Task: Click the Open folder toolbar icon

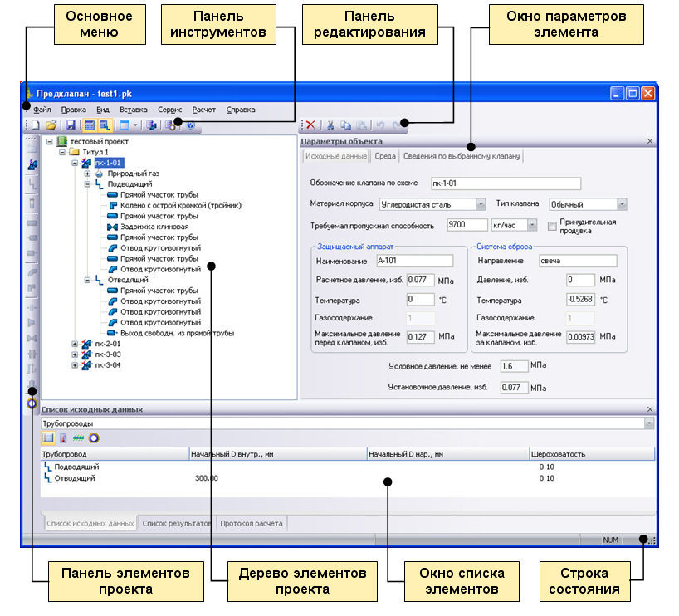Action: coord(51,125)
